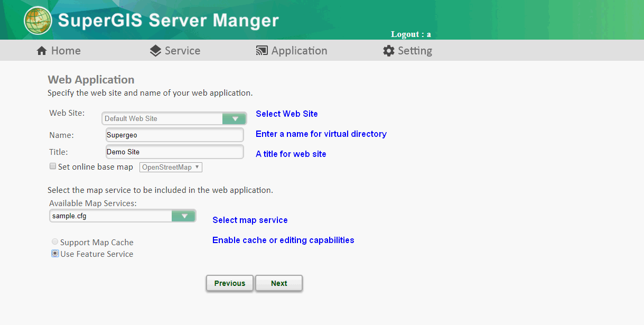Click the Home house icon
This screenshot has height=325, width=644.
(x=42, y=51)
